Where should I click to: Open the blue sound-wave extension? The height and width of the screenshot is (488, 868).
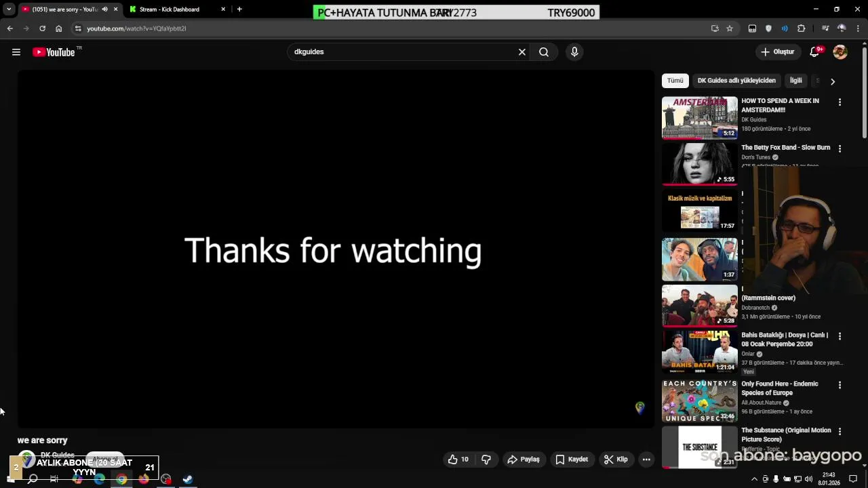785,28
